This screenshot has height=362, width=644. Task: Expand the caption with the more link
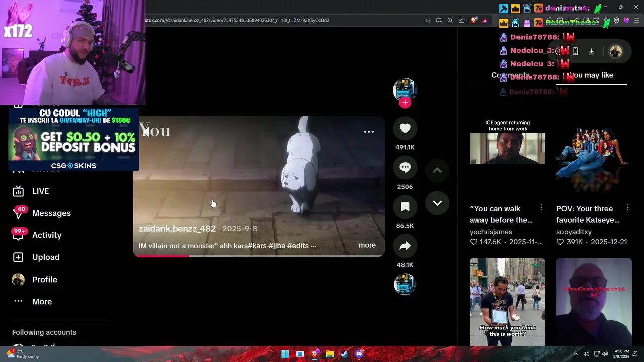pos(367,245)
